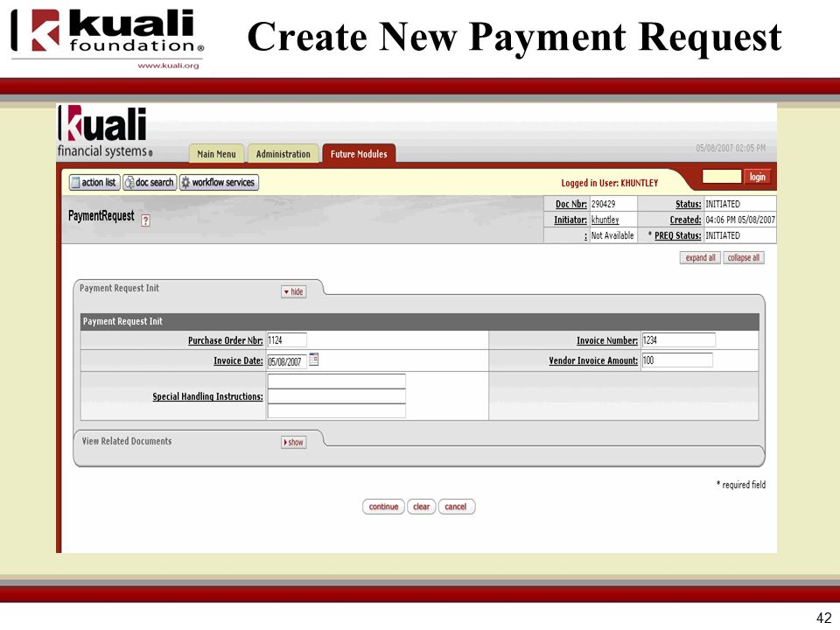Click the Vendor Invoice Amount field
Image resolution: width=840 pixels, height=630 pixels.
677,360
